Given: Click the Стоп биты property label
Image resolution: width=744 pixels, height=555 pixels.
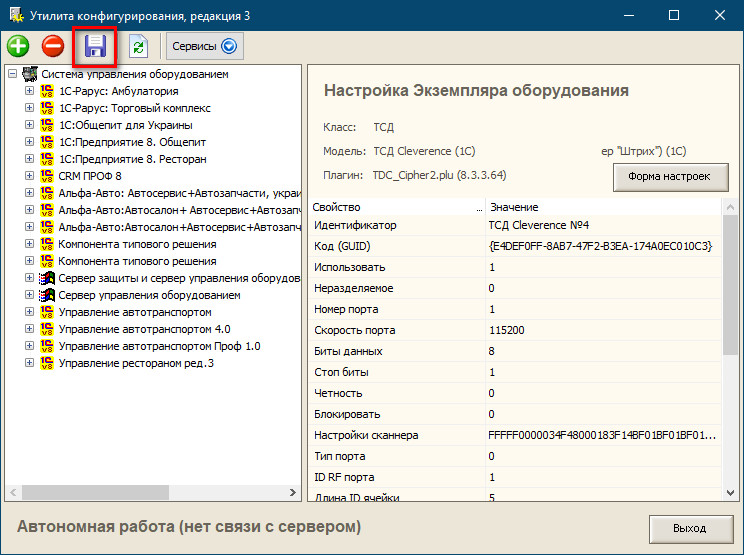Looking at the screenshot, I should [341, 372].
